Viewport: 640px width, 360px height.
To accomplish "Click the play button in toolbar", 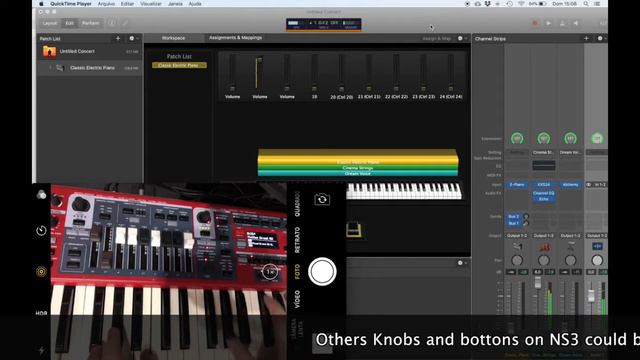I will pyautogui.click(x=549, y=23).
